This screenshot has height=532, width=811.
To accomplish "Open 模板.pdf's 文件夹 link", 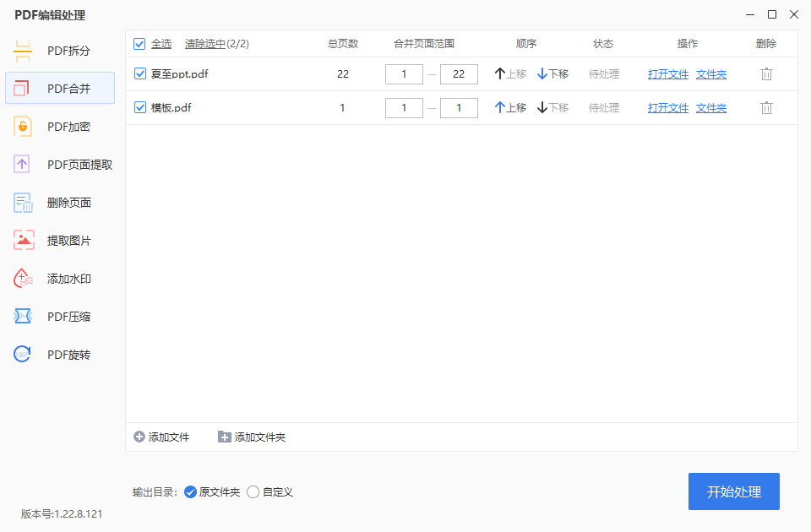I will 711,107.
